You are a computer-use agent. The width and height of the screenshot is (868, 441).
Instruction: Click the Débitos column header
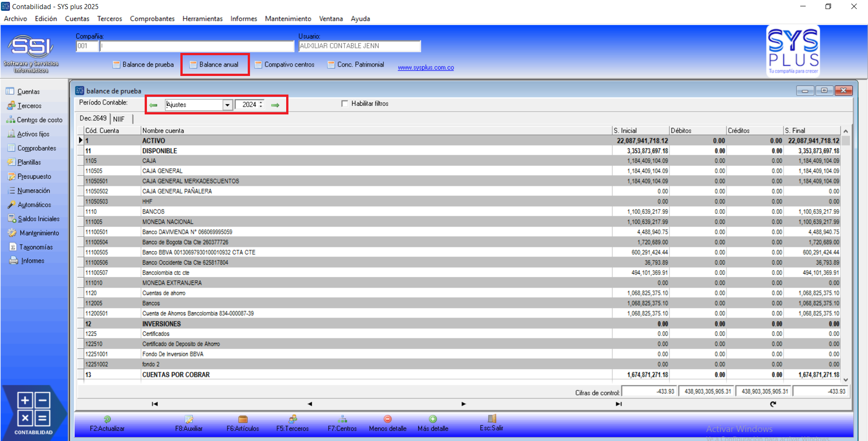click(x=698, y=131)
